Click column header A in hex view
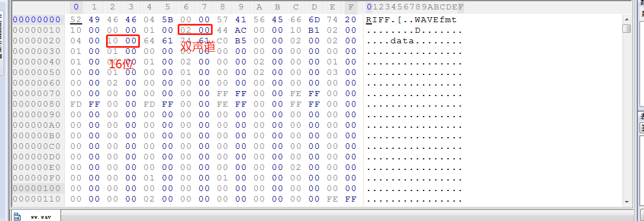Viewport: 644px width, 221px height. point(259,7)
